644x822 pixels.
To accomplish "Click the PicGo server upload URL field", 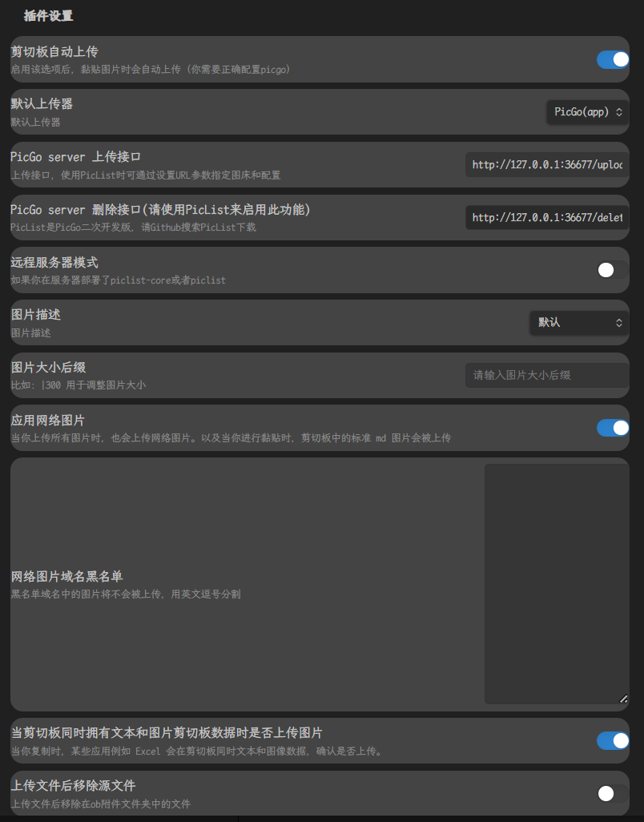I will coord(546,165).
